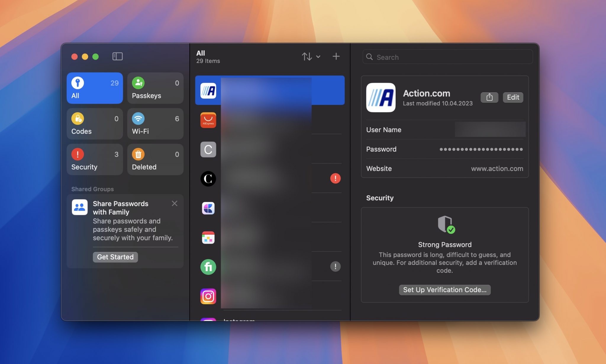Open the Fiverr password entry
Viewport: 606px width, 364px height.
[208, 267]
